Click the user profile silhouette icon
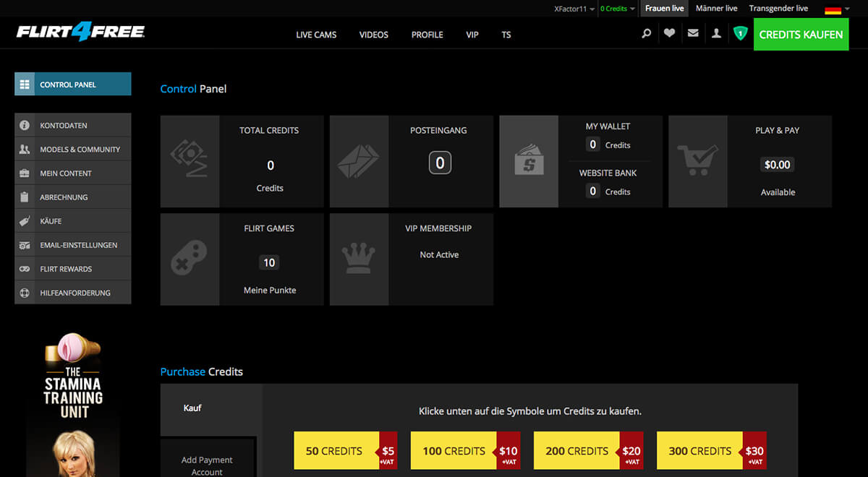 pyautogui.click(x=716, y=33)
